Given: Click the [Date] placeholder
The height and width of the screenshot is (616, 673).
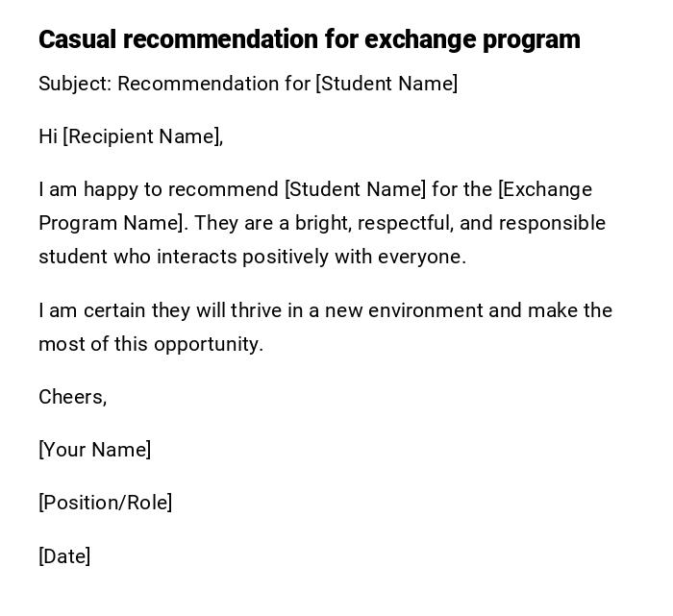Looking at the screenshot, I should [64, 556].
